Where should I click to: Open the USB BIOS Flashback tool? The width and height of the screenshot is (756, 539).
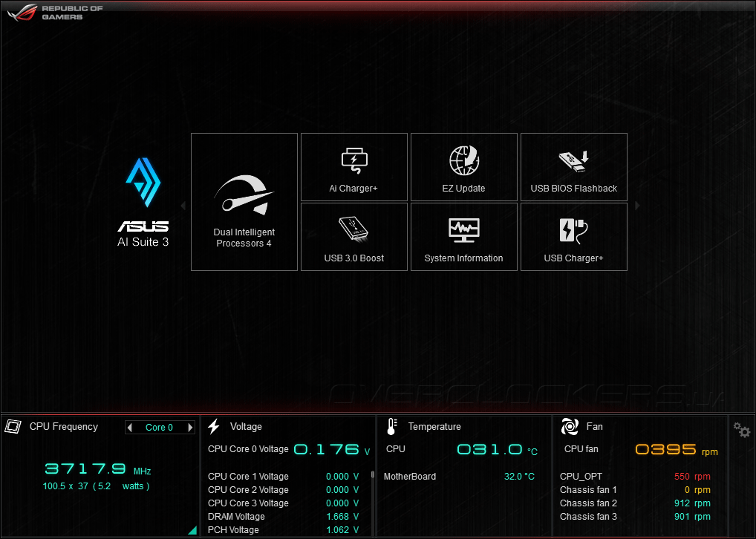[x=574, y=167]
